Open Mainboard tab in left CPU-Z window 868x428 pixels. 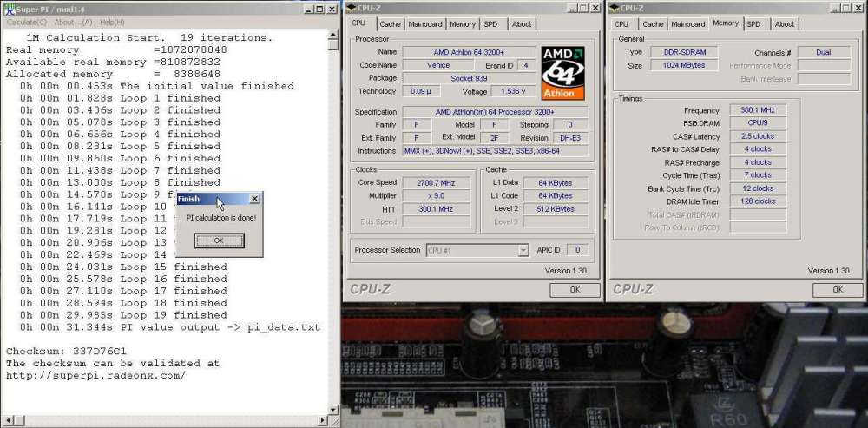pos(425,24)
